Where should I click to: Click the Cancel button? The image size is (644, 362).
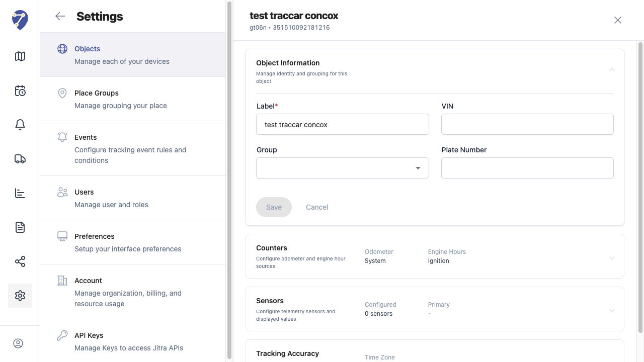click(317, 207)
